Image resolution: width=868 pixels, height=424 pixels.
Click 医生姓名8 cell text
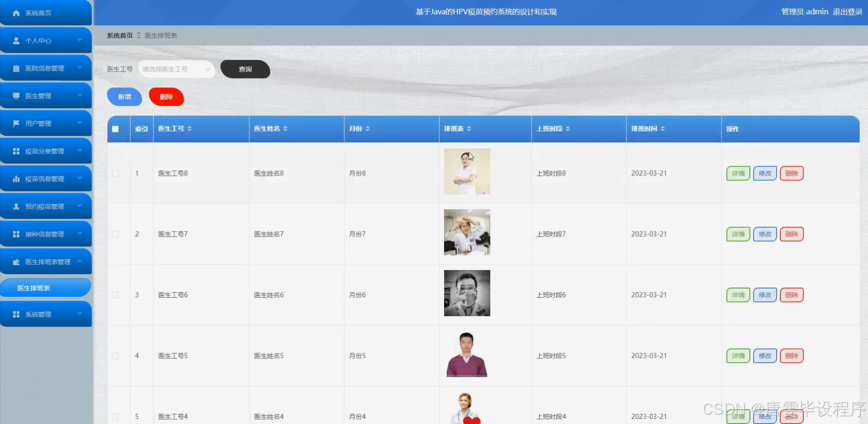coord(269,173)
